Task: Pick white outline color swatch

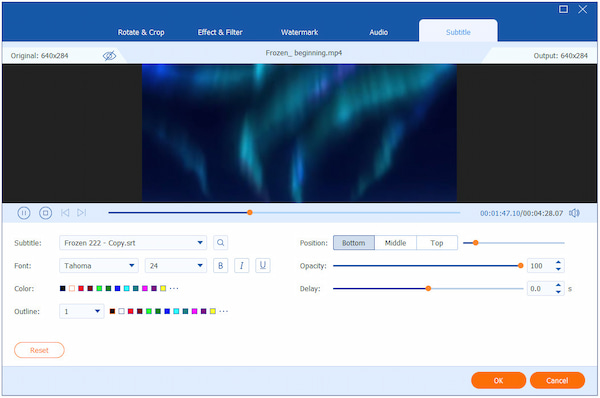Action: click(x=121, y=311)
